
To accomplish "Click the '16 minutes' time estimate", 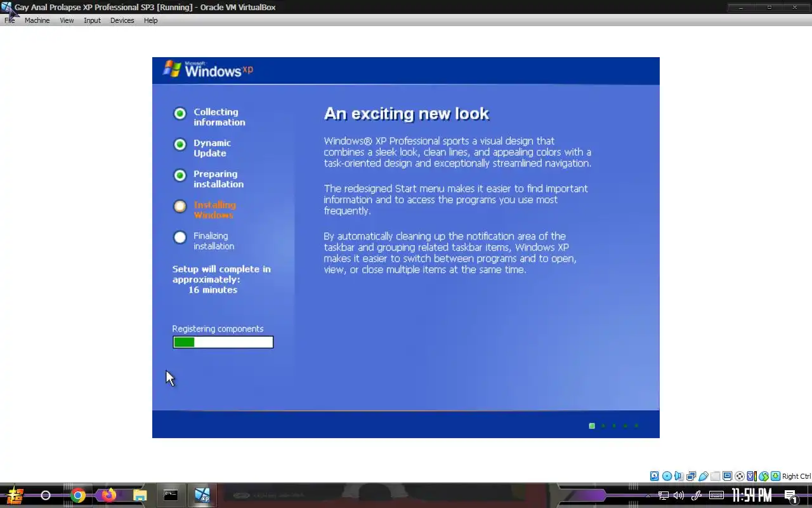I will tap(213, 290).
